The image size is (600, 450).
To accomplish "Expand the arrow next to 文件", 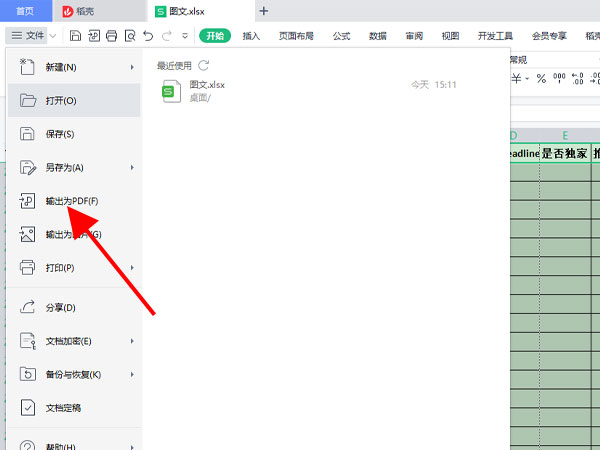I will 53,36.
